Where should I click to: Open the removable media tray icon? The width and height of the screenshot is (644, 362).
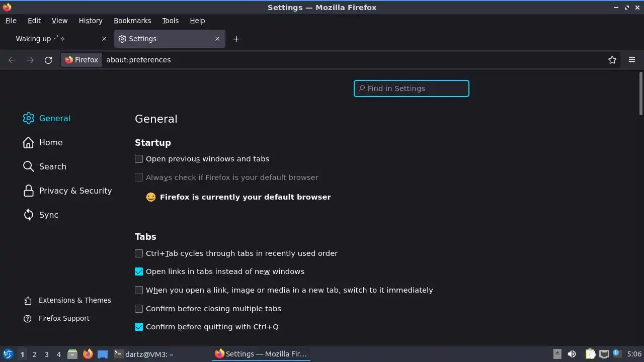(557, 354)
